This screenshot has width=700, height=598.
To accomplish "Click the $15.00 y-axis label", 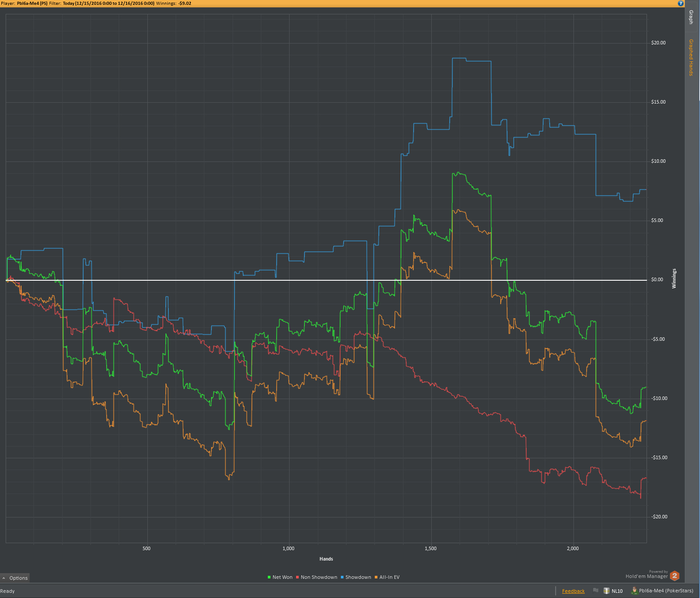I will 658,102.
